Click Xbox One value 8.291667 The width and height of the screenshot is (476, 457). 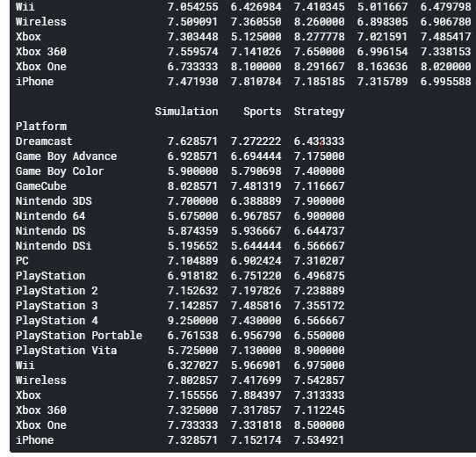[319, 66]
